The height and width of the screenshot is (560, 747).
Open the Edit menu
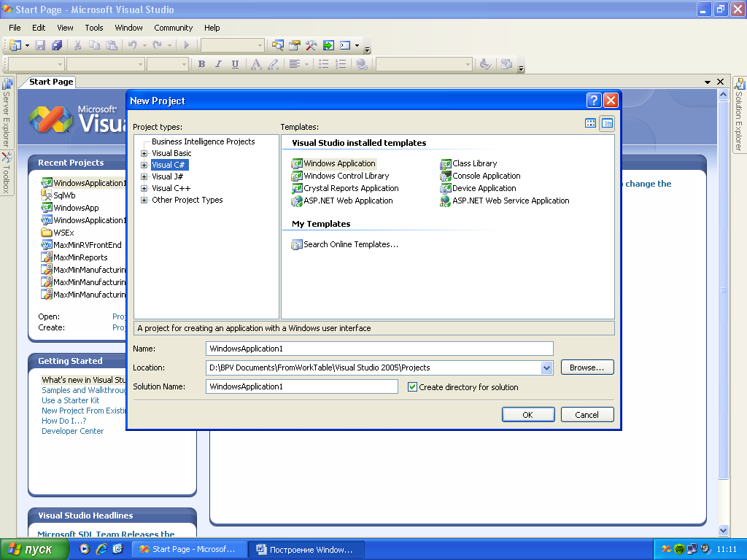pos(39,28)
